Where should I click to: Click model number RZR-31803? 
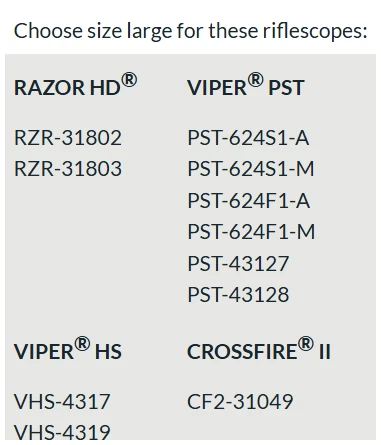[68, 169]
